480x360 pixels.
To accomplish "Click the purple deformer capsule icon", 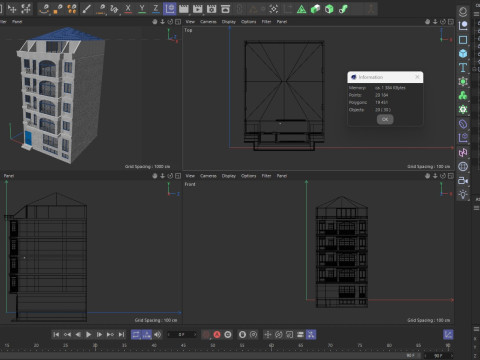I will coord(463,124).
